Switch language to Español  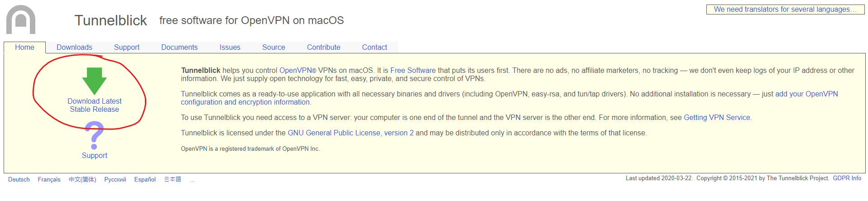coord(145,179)
